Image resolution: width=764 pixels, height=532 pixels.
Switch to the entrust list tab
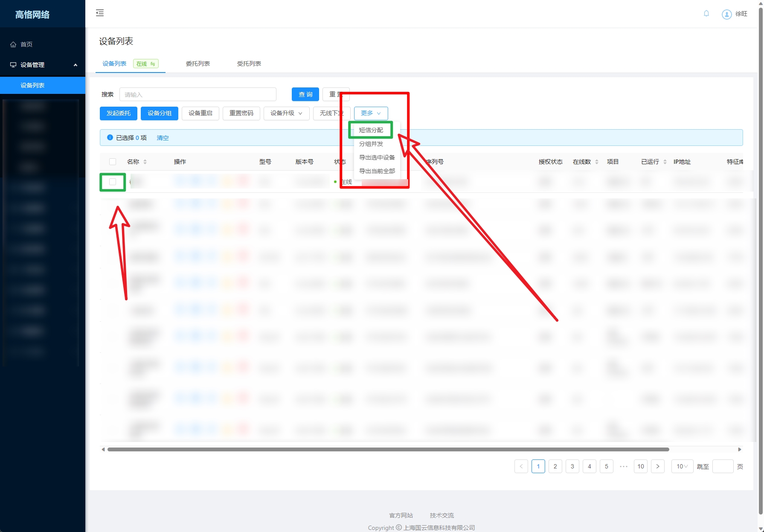pos(198,64)
